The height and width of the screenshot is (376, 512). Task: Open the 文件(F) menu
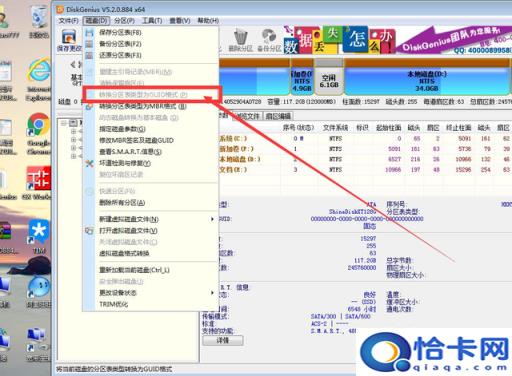69,21
